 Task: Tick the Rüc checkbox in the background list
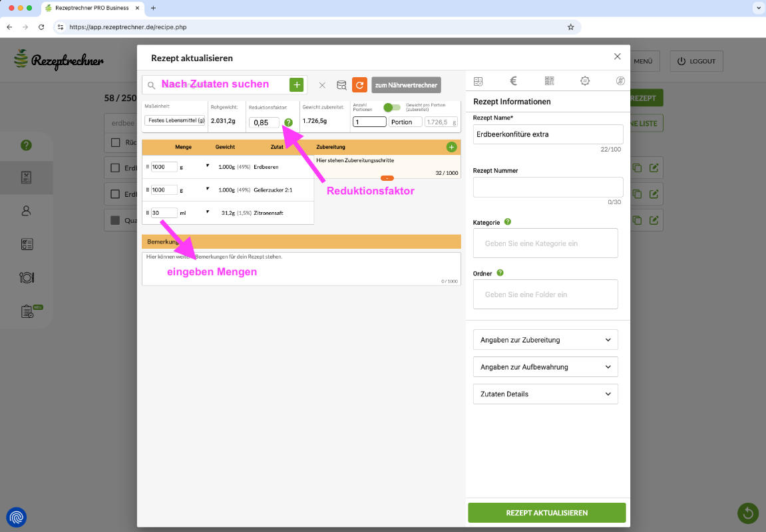click(x=116, y=142)
